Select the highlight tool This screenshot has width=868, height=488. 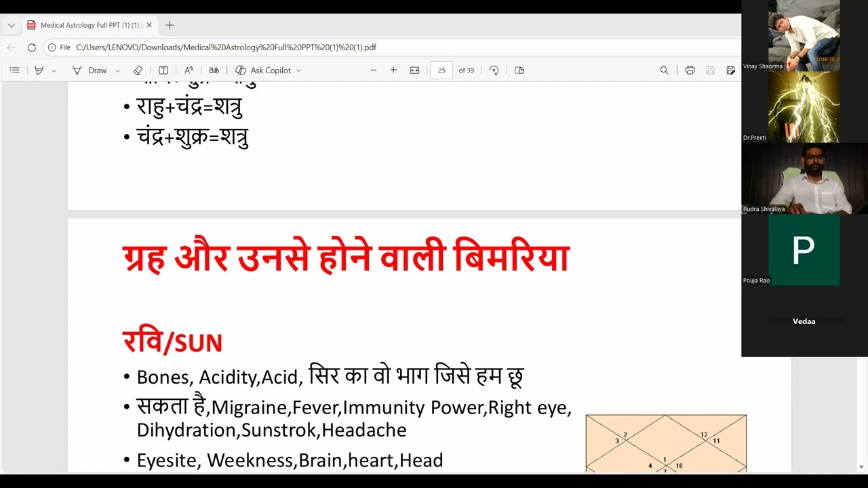pyautogui.click(x=39, y=70)
